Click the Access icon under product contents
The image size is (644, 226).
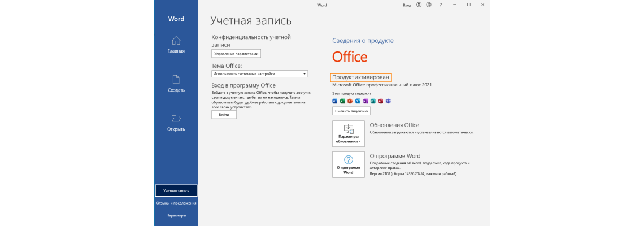tap(381, 101)
